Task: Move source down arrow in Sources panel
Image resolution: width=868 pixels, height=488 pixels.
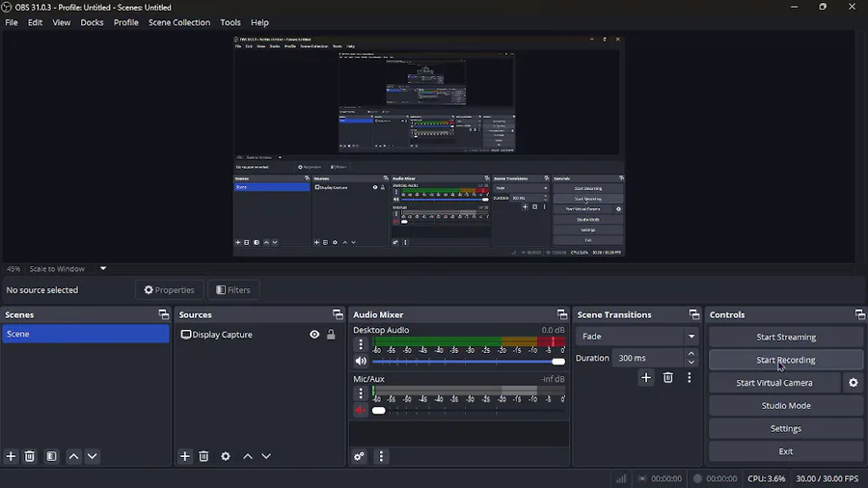Action: click(266, 456)
